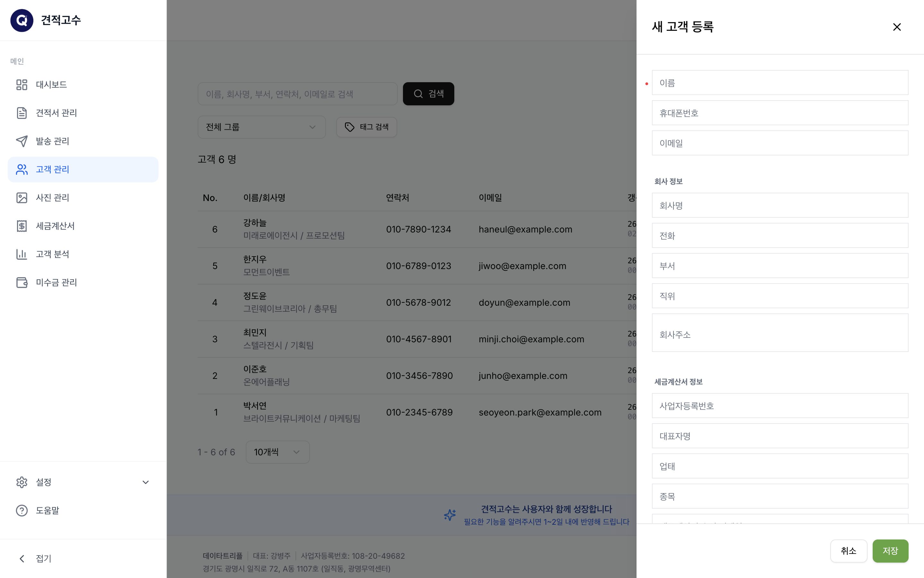Select 발송 관리 menu item
Screen dimensions: 924x578
coord(83,141)
